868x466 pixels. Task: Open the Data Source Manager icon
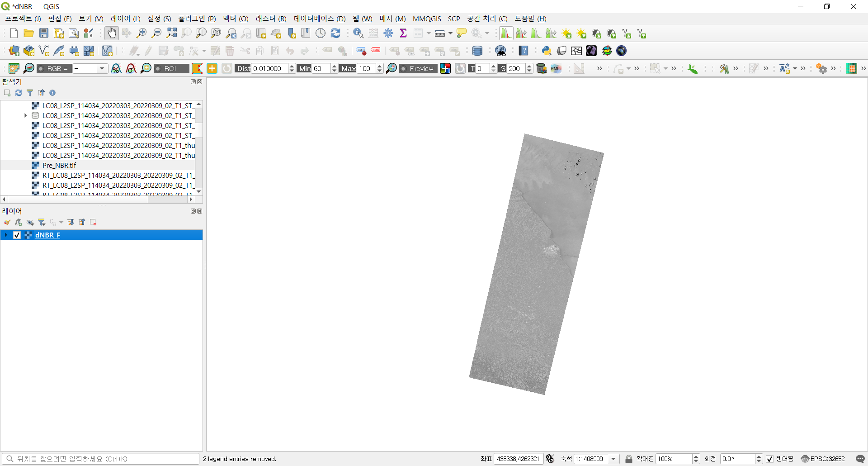(14, 51)
